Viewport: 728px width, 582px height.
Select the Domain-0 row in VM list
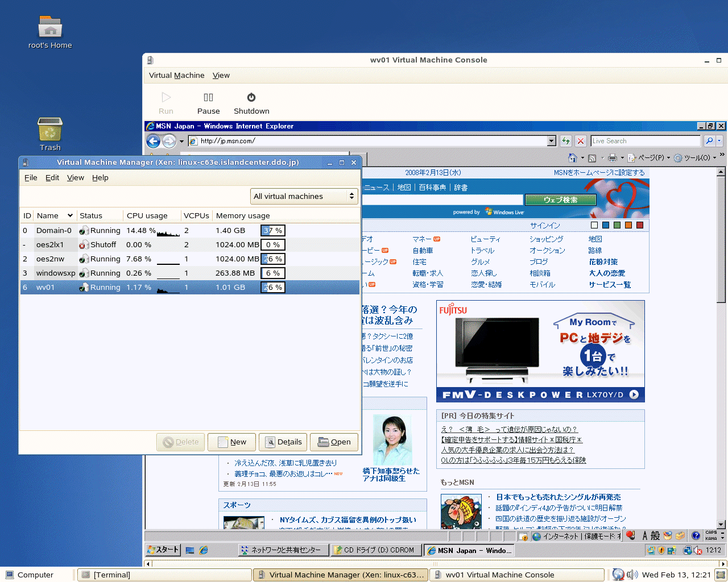(x=190, y=230)
